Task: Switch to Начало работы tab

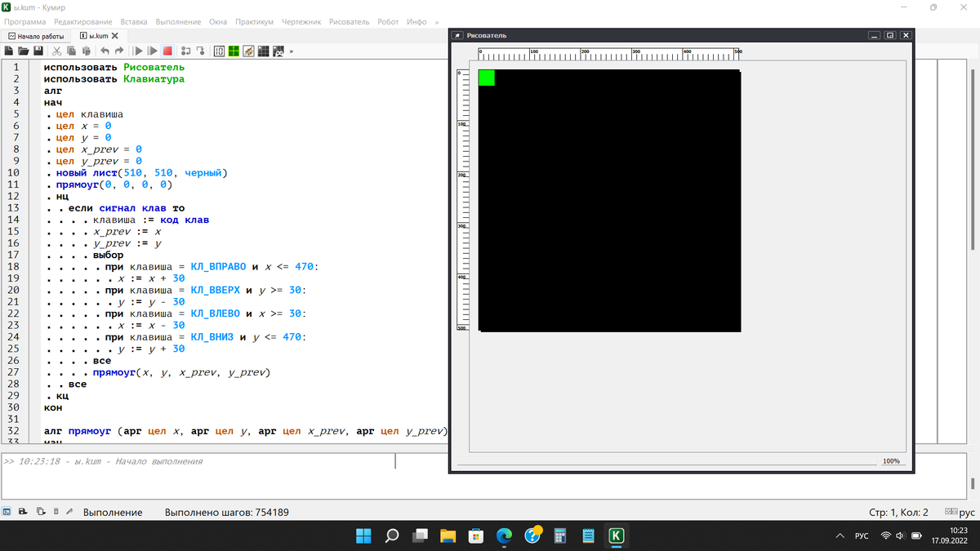Action: (36, 36)
